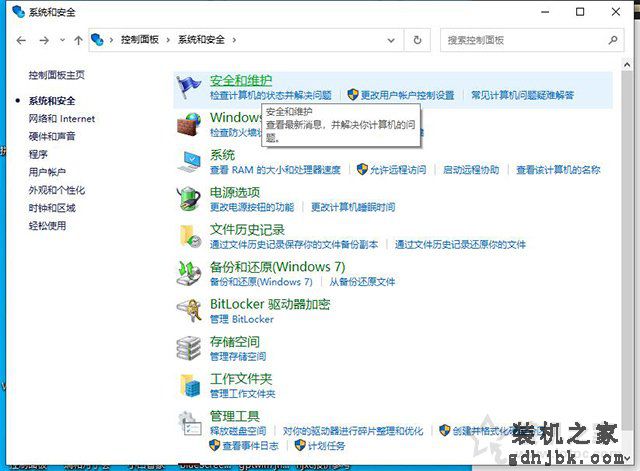Open the BitLocker keys and lock icon
The image size is (640, 471).
click(189, 311)
